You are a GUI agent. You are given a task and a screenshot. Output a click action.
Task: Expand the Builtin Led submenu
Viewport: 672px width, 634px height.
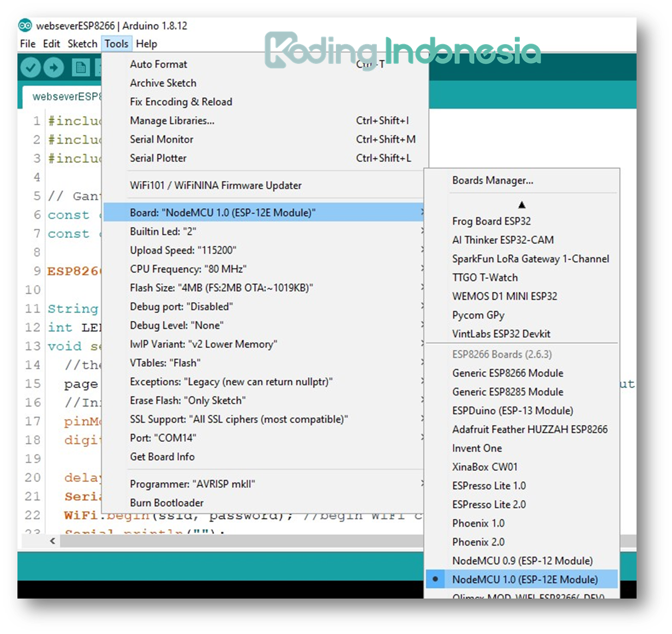[x=263, y=231]
